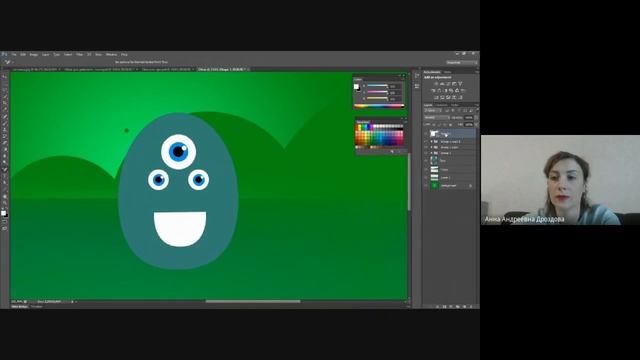
Task: Open the Filter menu
Action: point(79,54)
